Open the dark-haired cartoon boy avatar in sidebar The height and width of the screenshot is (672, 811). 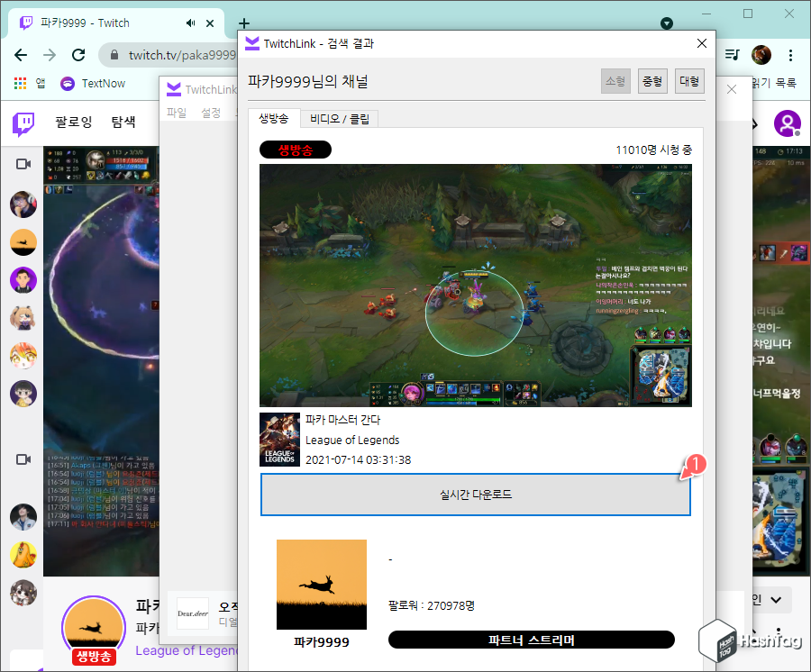click(x=23, y=394)
